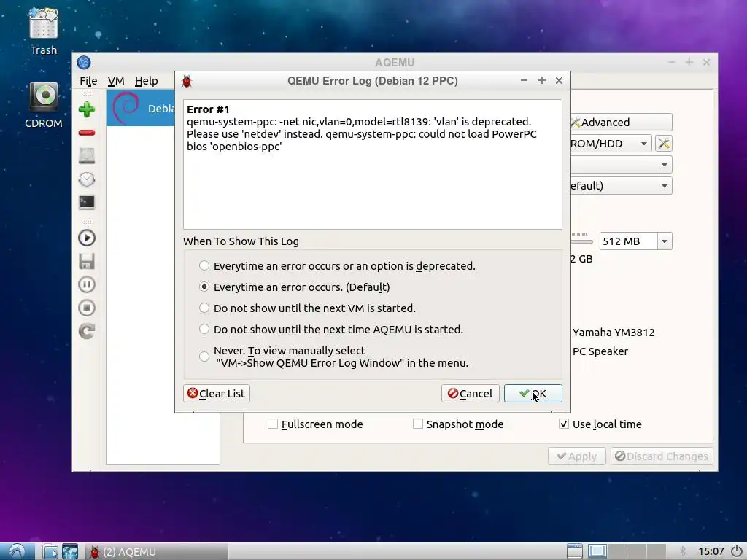Select the Debian VM entry in list

141,108
